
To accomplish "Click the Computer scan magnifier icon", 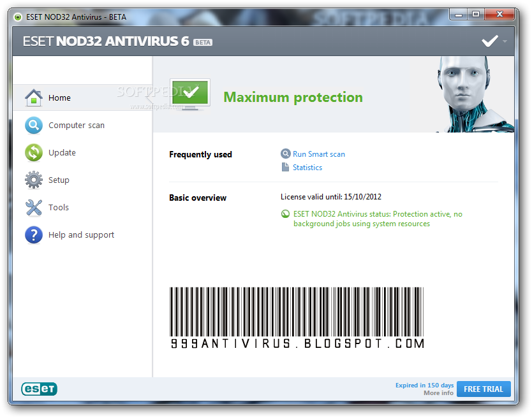I will pyautogui.click(x=34, y=125).
